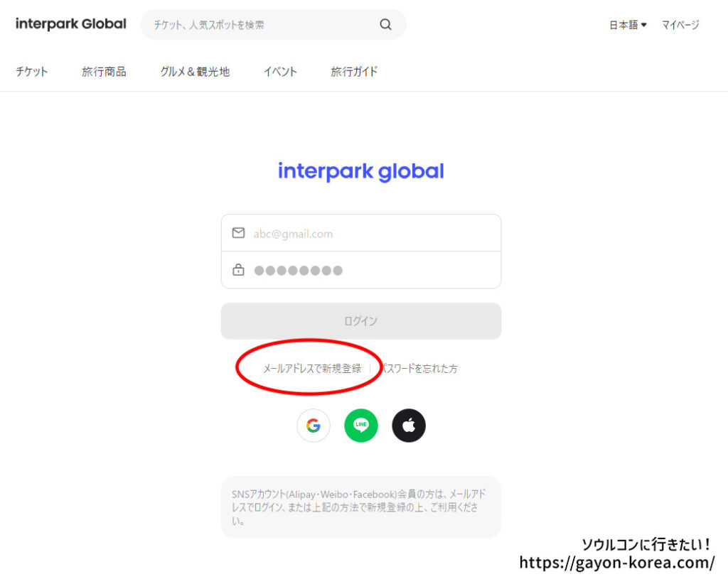Focus the email address input field

[x=360, y=233]
